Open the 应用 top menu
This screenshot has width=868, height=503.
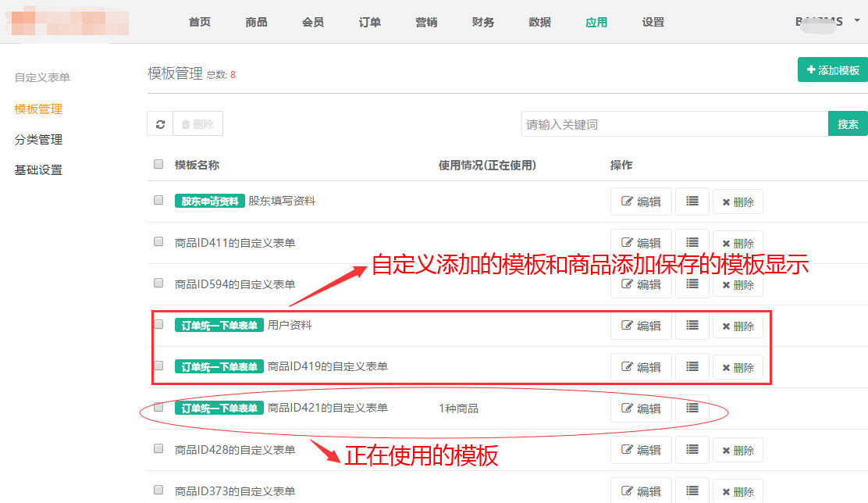pos(596,22)
